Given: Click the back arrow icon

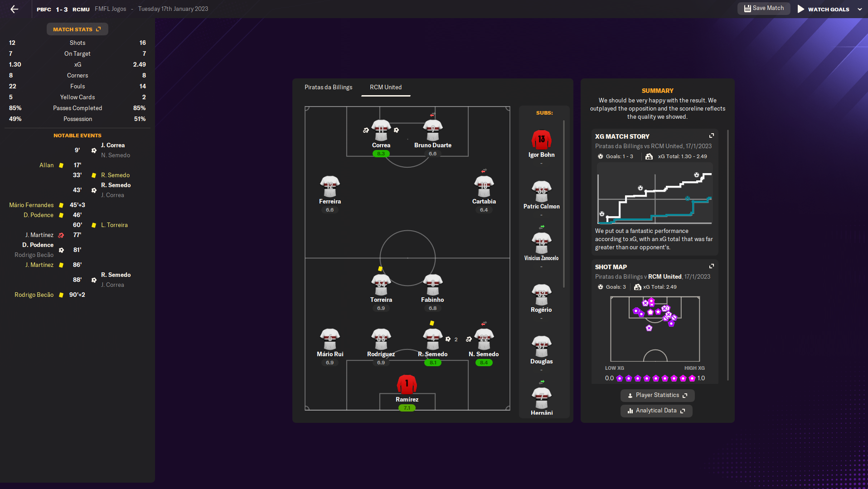Looking at the screenshot, I should tap(14, 9).
